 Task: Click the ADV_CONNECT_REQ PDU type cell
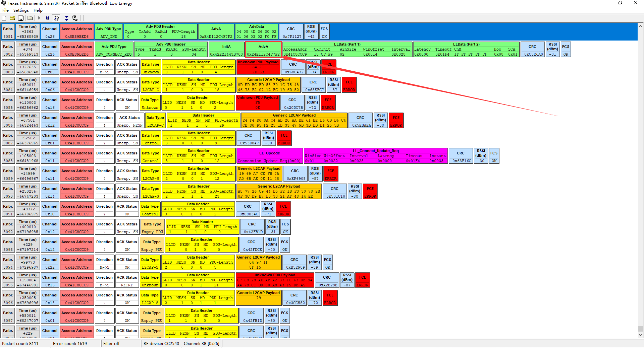pyautogui.click(x=114, y=50)
